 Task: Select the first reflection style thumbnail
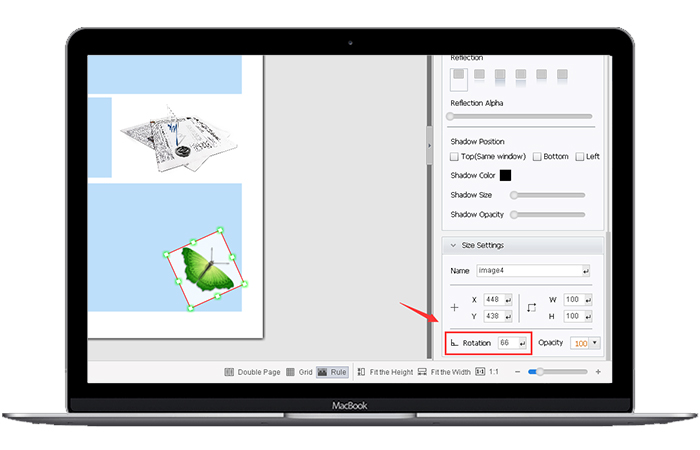point(459,75)
